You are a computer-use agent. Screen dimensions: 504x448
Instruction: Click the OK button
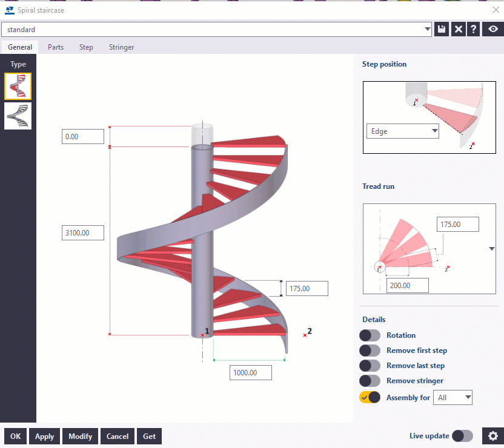15,436
